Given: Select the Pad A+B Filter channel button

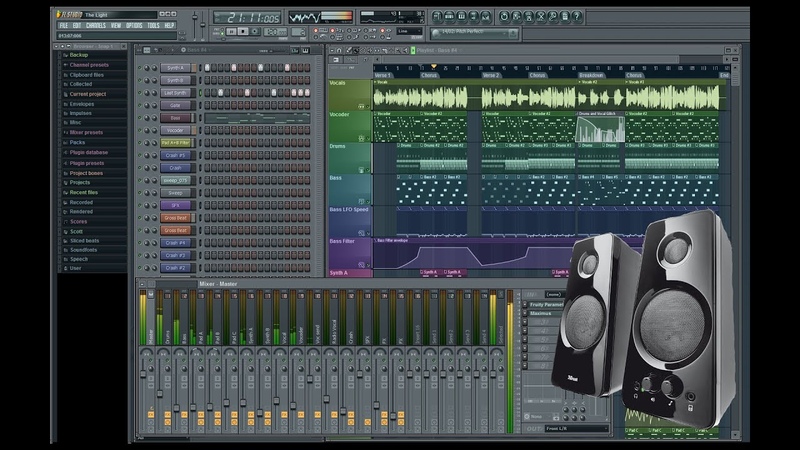Looking at the screenshot, I should [x=176, y=143].
